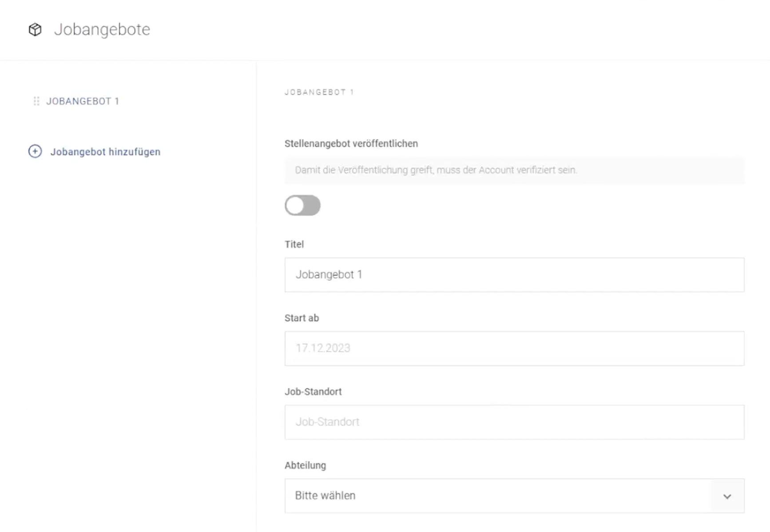Click the drag handle next to JOBANGEBOT 1
The image size is (770, 532).
(x=36, y=101)
